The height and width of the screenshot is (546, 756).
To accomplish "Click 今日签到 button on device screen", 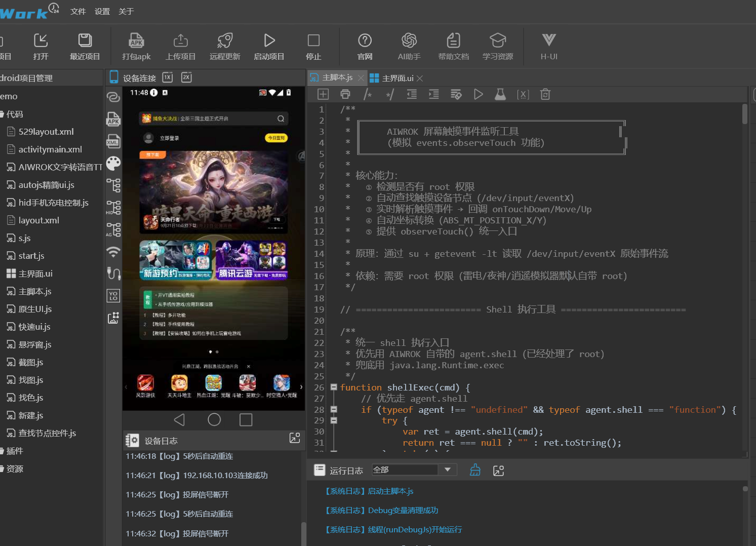I will [x=276, y=138].
